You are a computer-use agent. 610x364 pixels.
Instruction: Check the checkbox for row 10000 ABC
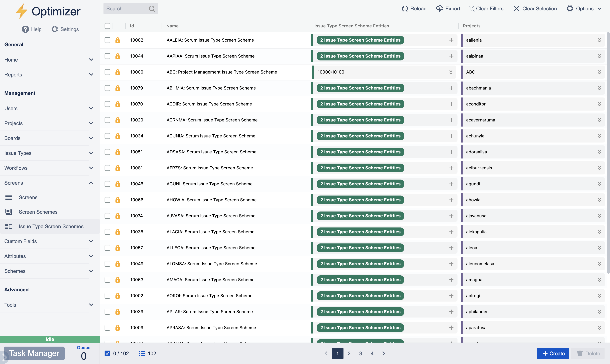[x=107, y=72]
